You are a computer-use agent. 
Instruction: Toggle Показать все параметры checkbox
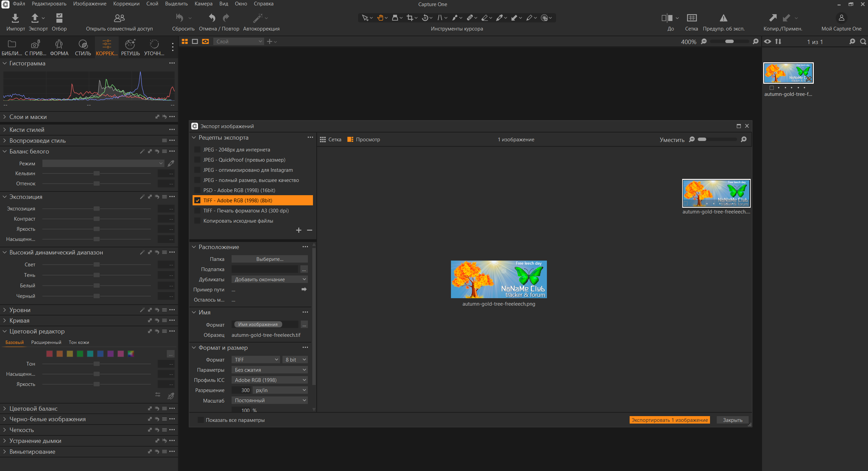tap(201, 420)
